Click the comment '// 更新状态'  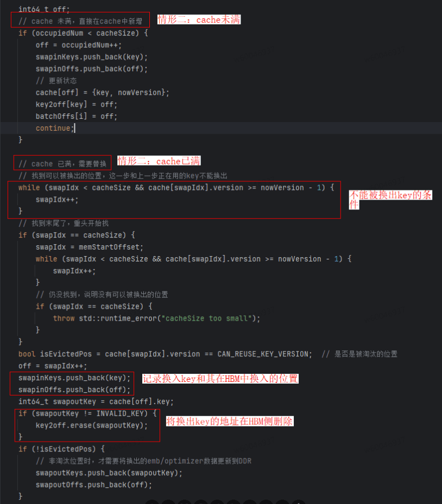(x=56, y=81)
